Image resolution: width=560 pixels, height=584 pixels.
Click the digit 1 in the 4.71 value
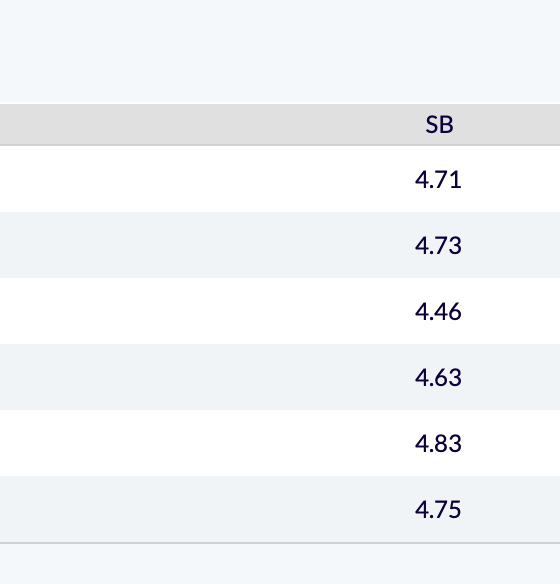pos(456,180)
